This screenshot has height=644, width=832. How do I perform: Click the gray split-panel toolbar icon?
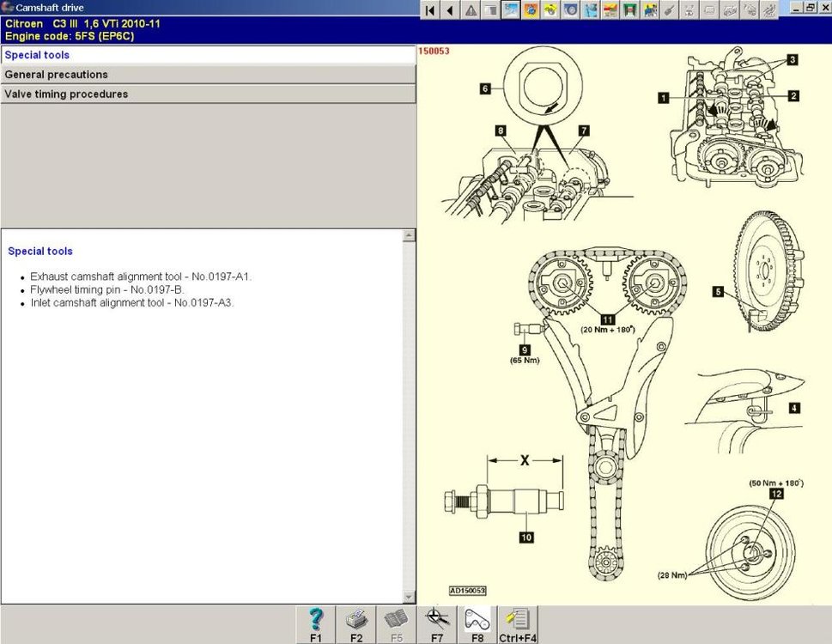[491, 9]
